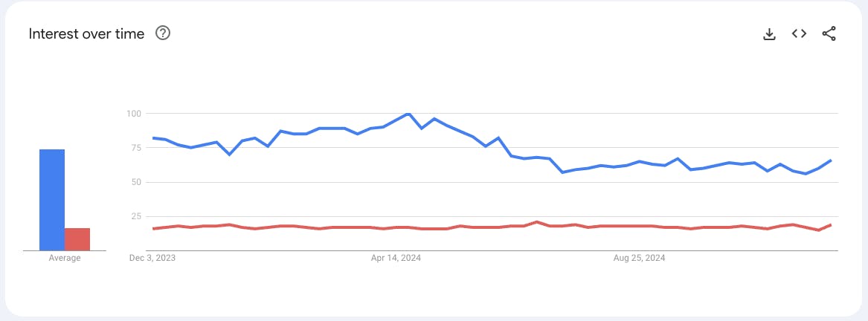Click the 100 y-axis label
868x321 pixels.
135,114
